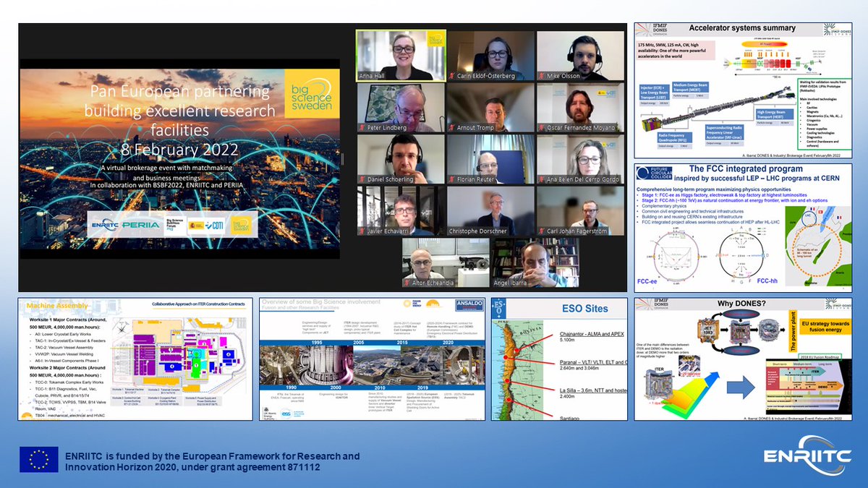The width and height of the screenshot is (868, 488).
Task: Select Arnout Tromp's video tile
Action: pos(490,108)
